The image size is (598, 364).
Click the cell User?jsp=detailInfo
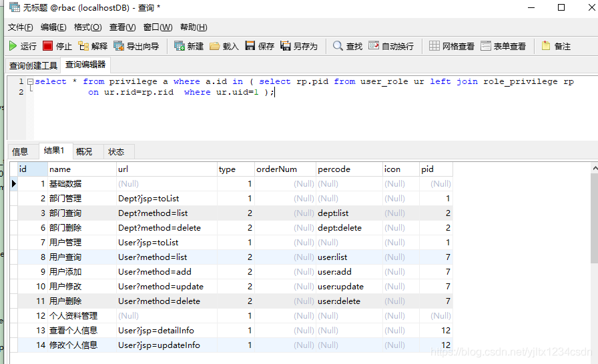(167, 331)
